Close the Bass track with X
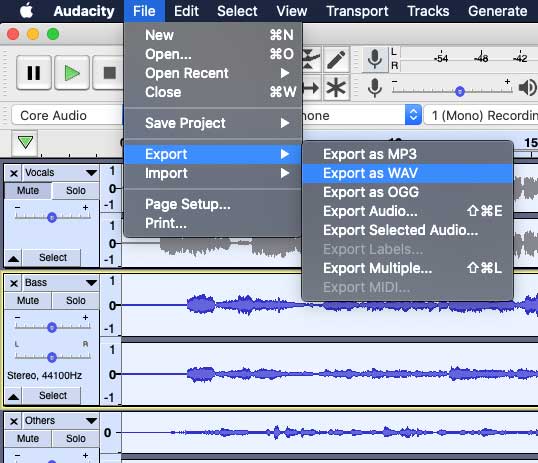Image resolution: width=538 pixels, height=463 pixels. pyautogui.click(x=13, y=283)
